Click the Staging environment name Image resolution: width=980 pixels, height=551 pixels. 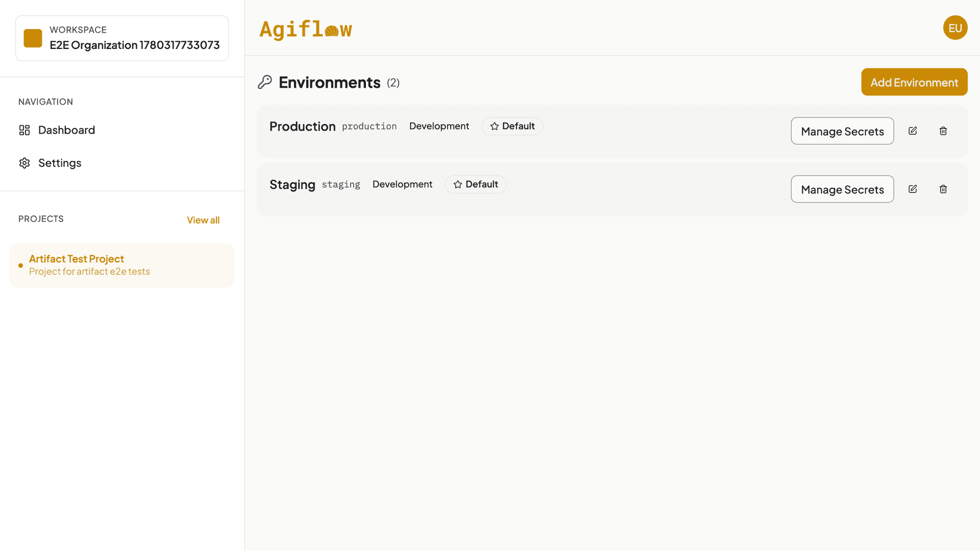(292, 185)
